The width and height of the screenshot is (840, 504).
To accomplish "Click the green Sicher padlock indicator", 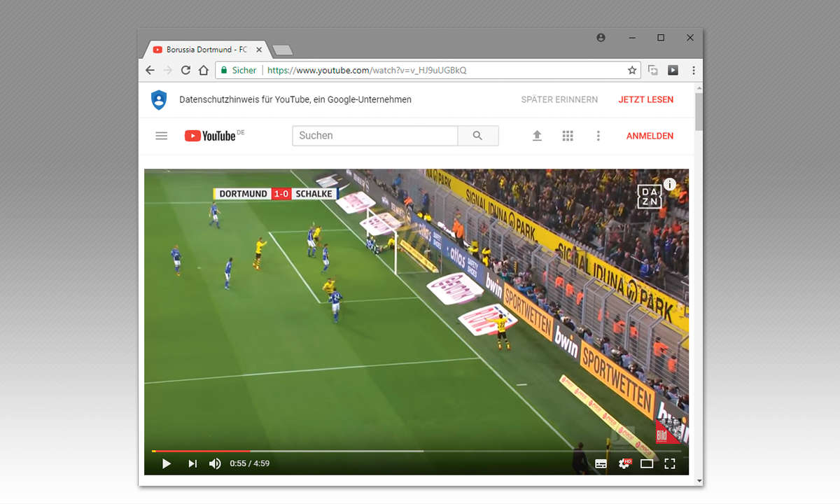I will [x=239, y=70].
